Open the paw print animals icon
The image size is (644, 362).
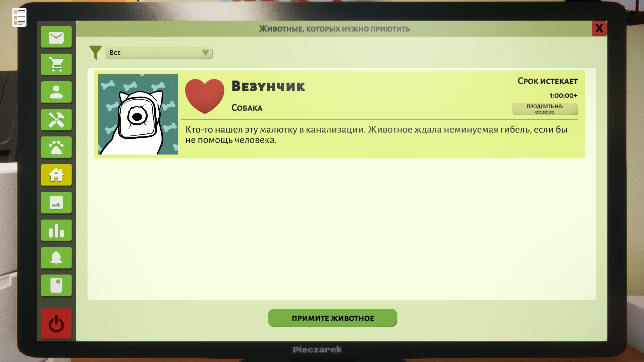(x=56, y=147)
